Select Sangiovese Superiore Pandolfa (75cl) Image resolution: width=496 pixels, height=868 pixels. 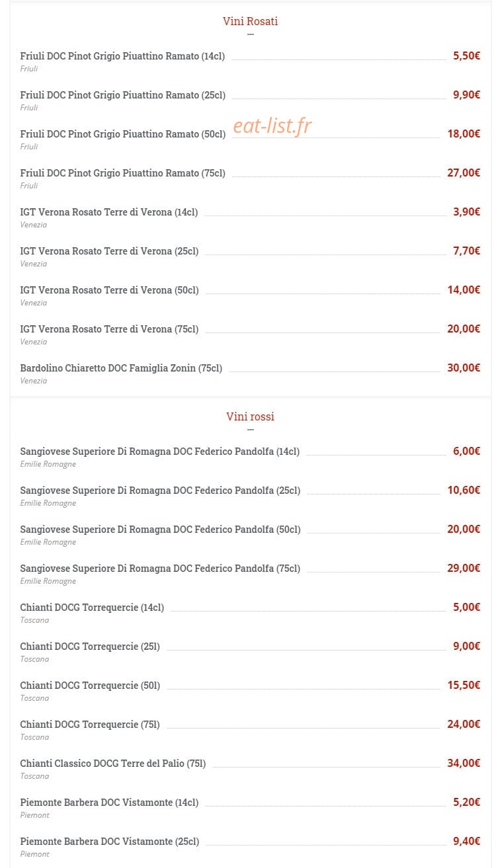(x=160, y=569)
